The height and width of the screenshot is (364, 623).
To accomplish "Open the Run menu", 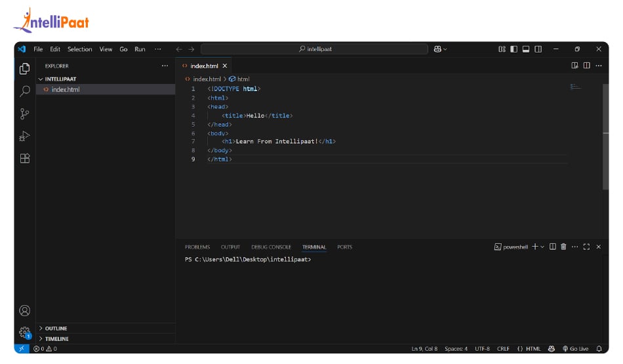I will [140, 49].
